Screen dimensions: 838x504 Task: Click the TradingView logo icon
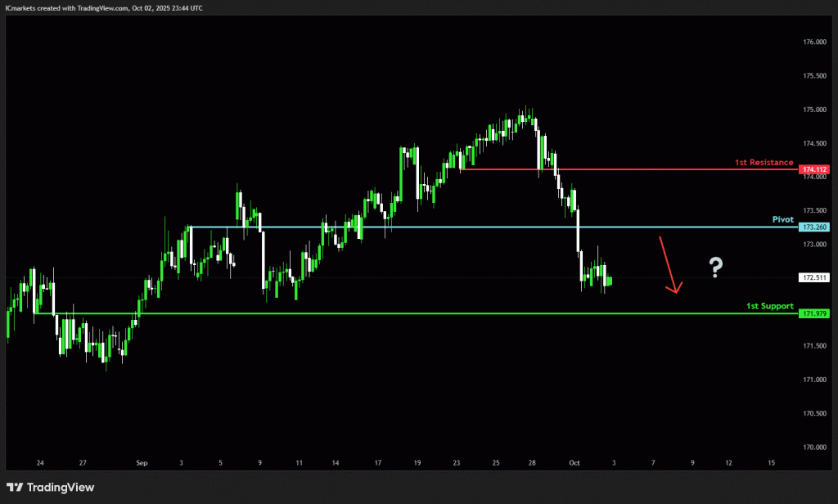coord(16,488)
